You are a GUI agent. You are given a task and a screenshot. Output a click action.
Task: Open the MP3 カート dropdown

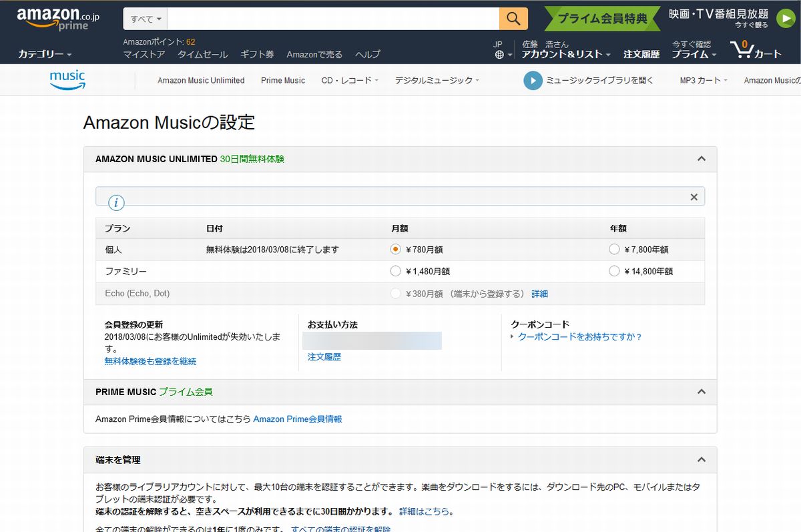point(704,81)
